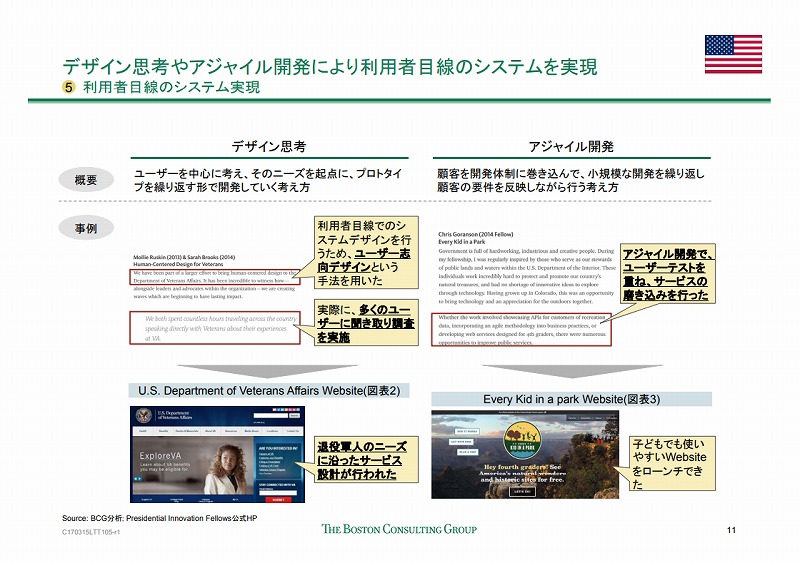Click the American flag image
Screen dimensions: 800x563
click(733, 54)
